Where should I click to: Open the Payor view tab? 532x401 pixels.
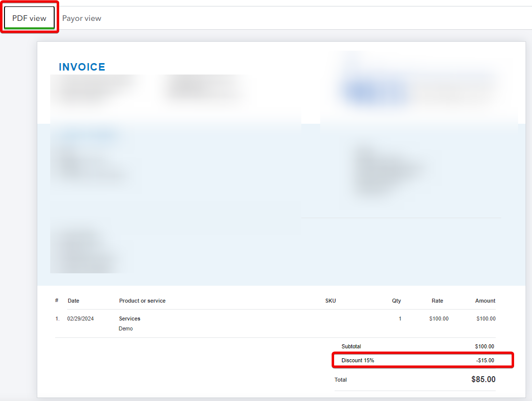pos(82,18)
